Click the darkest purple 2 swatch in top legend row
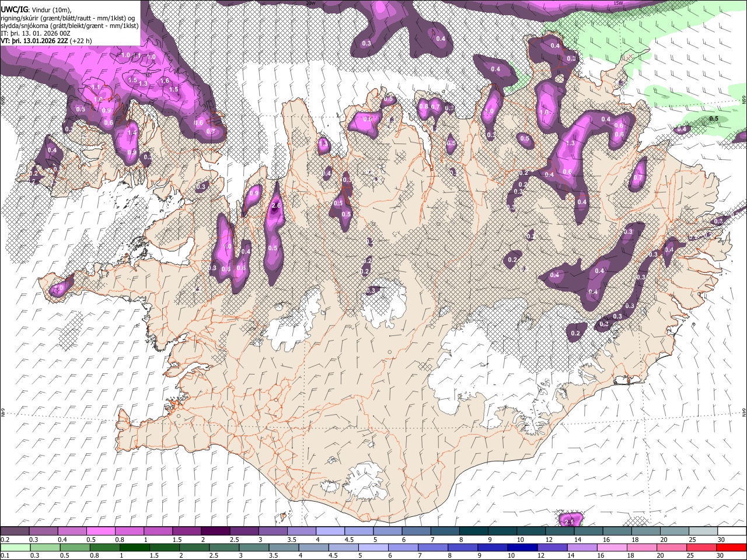The width and height of the screenshot is (747, 560). pos(215,531)
